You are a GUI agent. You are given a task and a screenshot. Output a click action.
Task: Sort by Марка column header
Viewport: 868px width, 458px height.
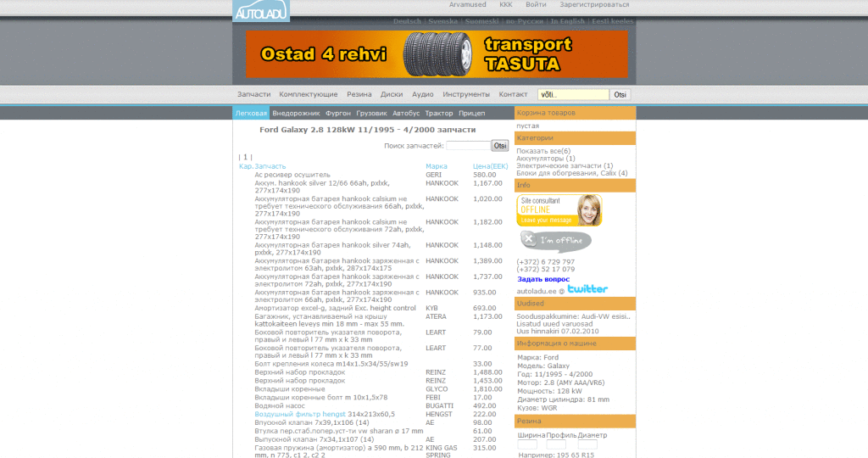point(437,166)
